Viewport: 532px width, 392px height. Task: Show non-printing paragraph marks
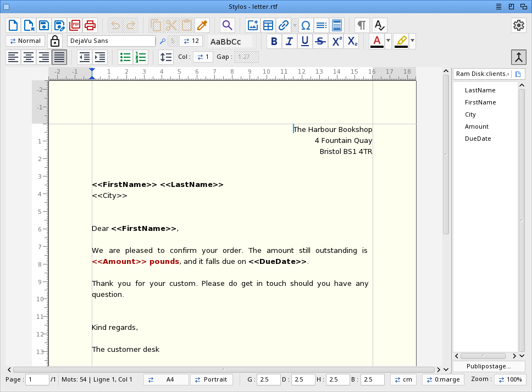click(x=362, y=25)
